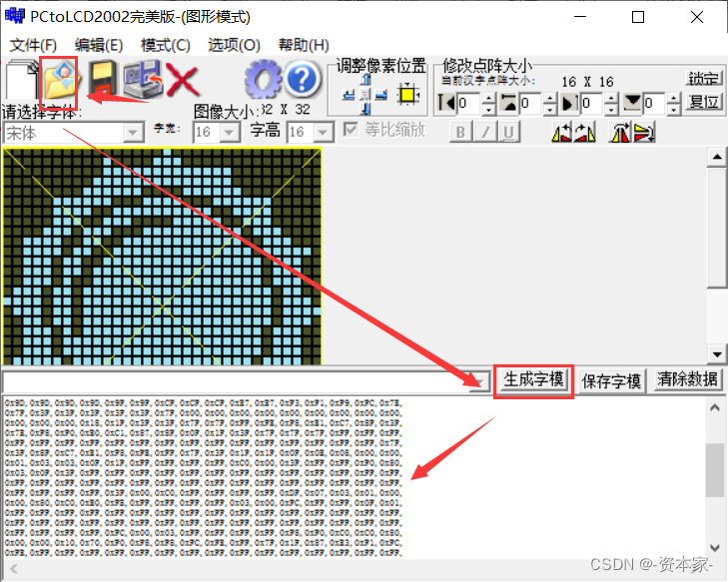This screenshot has height=582, width=728.
Task: Open the 选项(O) menu
Action: [x=234, y=45]
